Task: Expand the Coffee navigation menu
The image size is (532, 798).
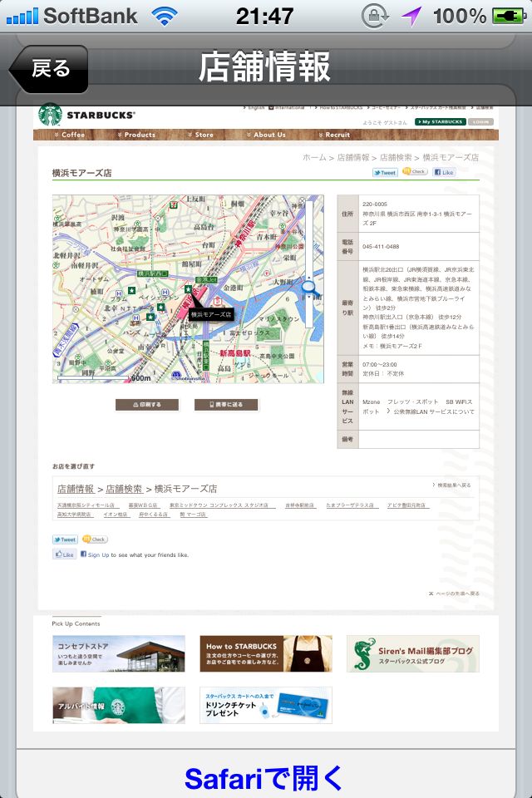Action: pos(70,135)
